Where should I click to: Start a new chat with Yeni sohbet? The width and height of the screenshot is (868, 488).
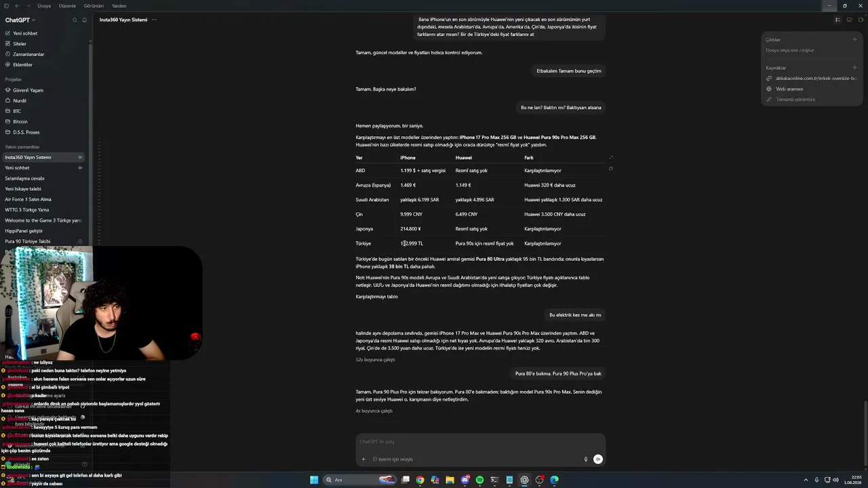click(44, 33)
